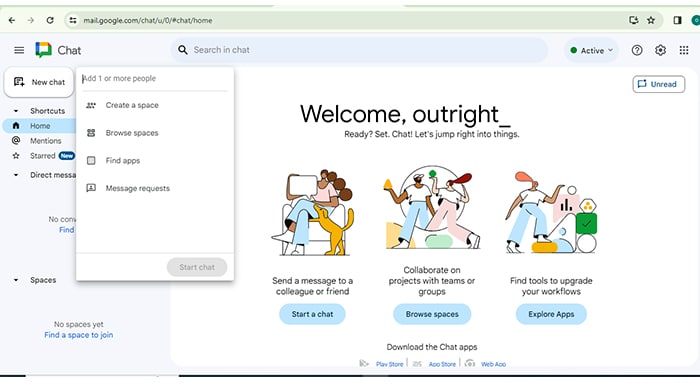The height and width of the screenshot is (384, 700).
Task: Click the Create a space people icon
Action: [91, 105]
